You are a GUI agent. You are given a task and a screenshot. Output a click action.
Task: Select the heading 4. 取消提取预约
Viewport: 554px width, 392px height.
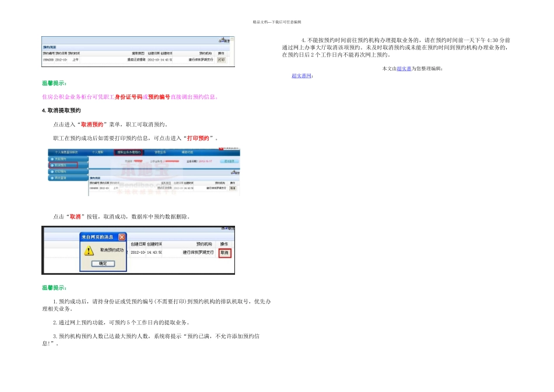61,111
